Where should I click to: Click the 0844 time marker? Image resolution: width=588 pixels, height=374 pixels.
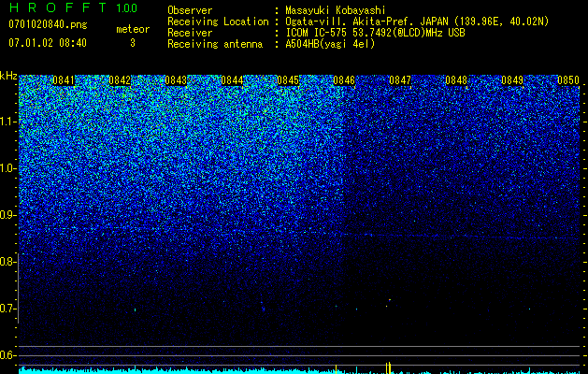pos(232,80)
